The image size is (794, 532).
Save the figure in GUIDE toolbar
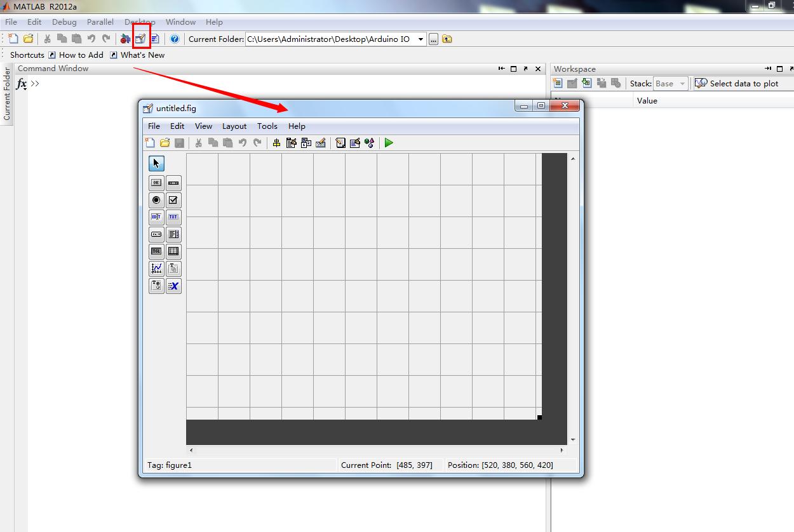coord(179,143)
